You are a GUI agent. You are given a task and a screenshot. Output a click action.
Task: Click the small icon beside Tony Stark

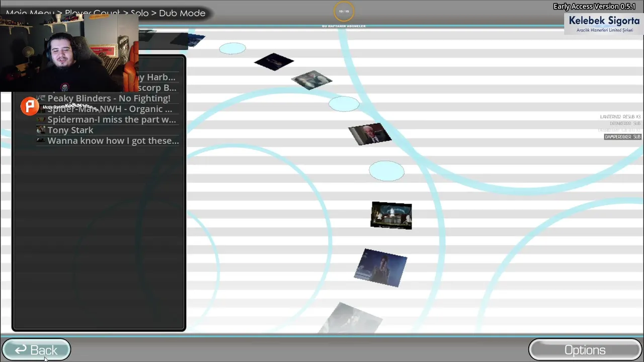41,130
